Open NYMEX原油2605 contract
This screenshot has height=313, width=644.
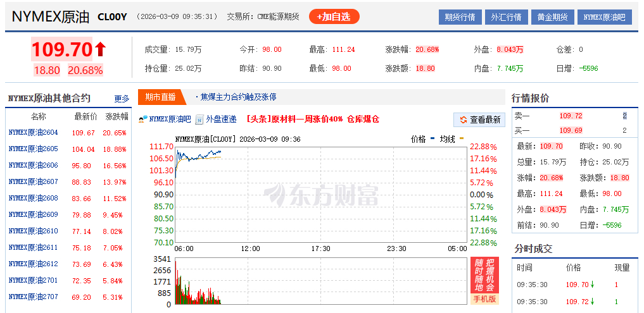pyautogui.click(x=34, y=149)
